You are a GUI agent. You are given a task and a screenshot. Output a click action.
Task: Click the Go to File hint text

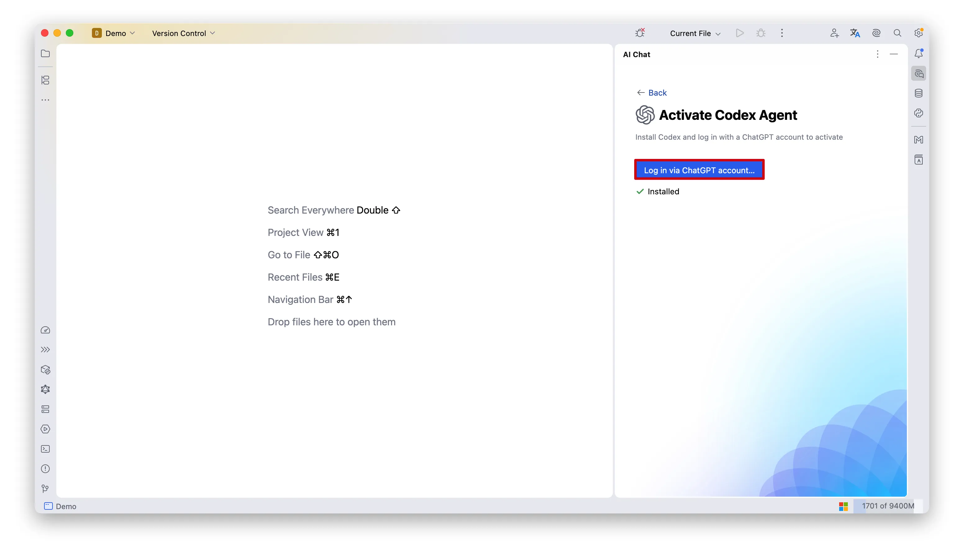point(303,255)
